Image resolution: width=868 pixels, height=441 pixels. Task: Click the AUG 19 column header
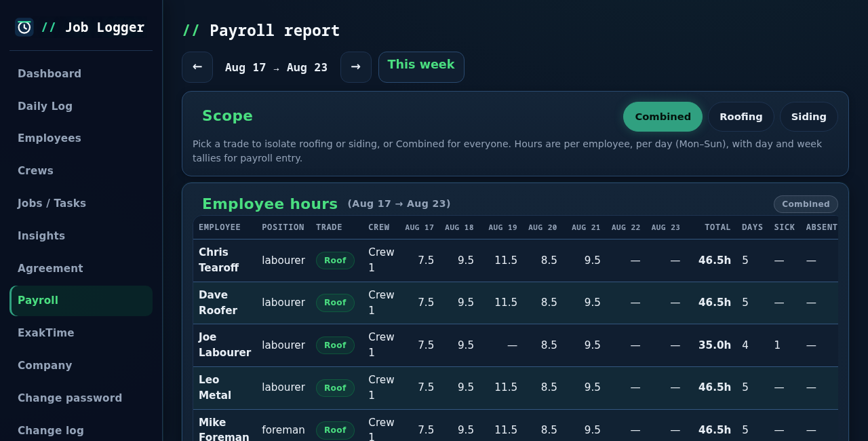[x=502, y=227]
